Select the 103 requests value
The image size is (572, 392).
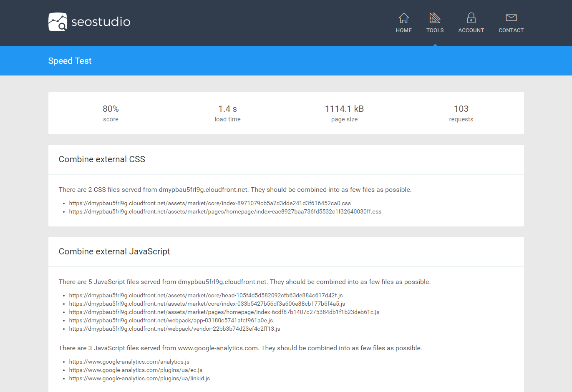point(461,109)
